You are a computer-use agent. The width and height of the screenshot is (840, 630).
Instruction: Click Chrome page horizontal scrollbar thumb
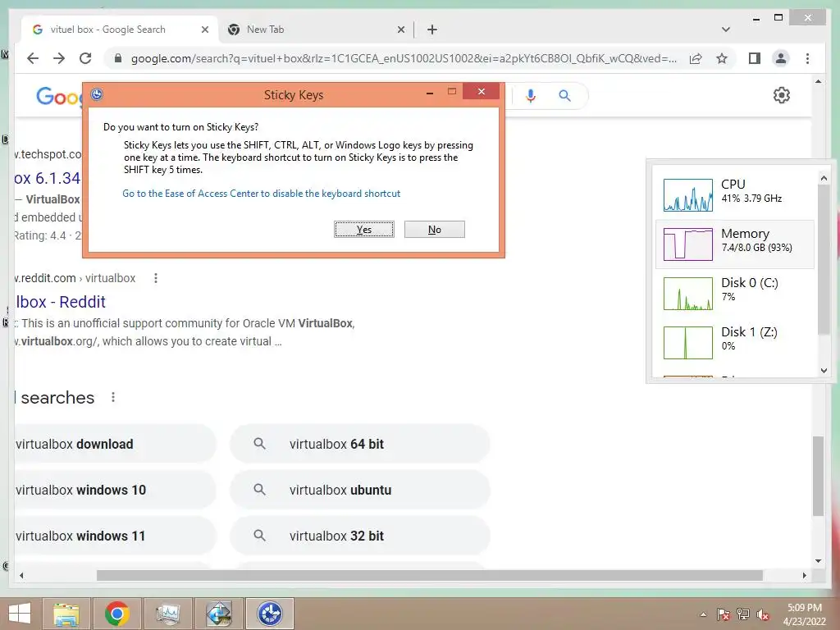tap(430, 575)
